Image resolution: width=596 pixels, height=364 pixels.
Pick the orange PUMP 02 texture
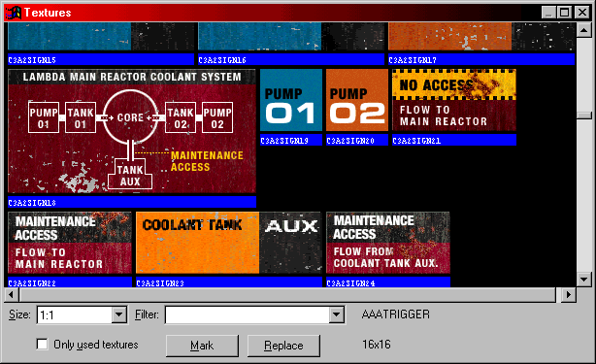click(x=357, y=100)
